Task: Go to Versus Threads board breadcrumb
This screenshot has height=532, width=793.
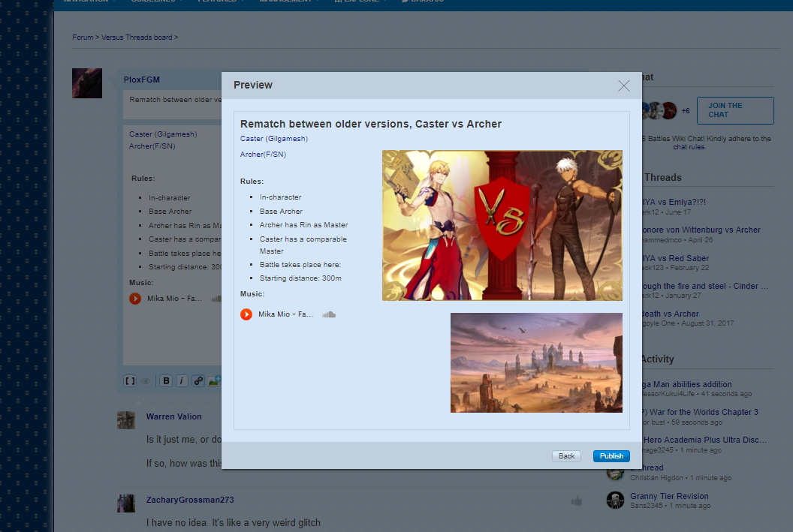Action: click(x=137, y=37)
